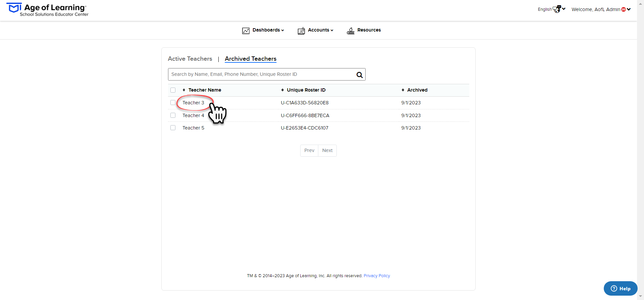Screen dimensions: 644x300
Task: Open Teacher 3 name link
Action: tap(193, 103)
